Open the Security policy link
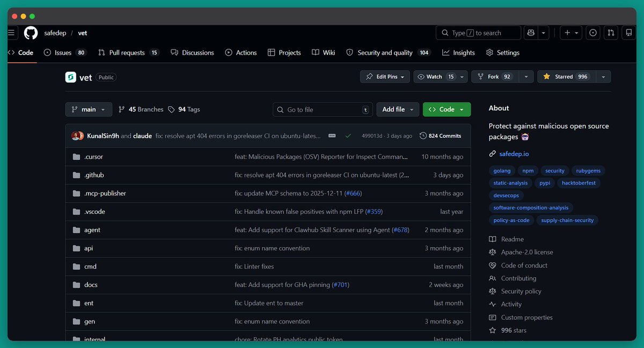644x348 pixels. [521, 291]
